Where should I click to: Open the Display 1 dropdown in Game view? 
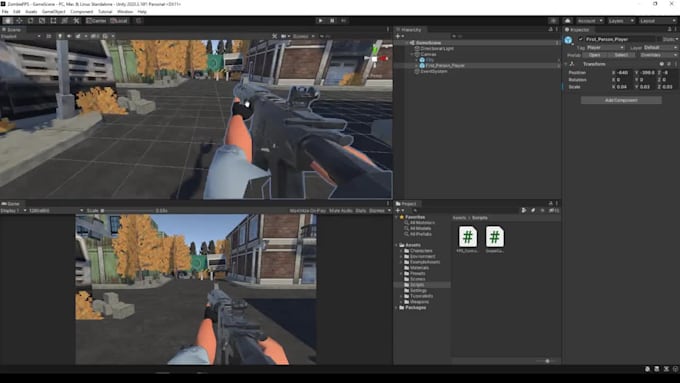(x=13, y=210)
